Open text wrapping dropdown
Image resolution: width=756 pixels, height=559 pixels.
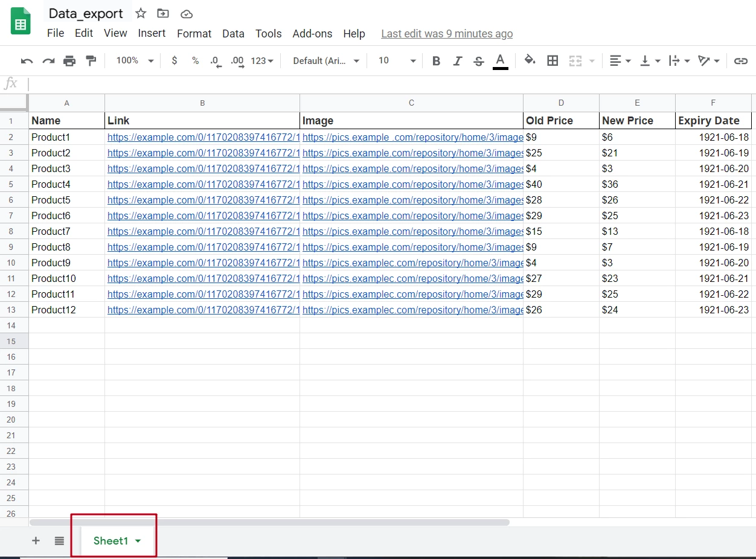[679, 60]
